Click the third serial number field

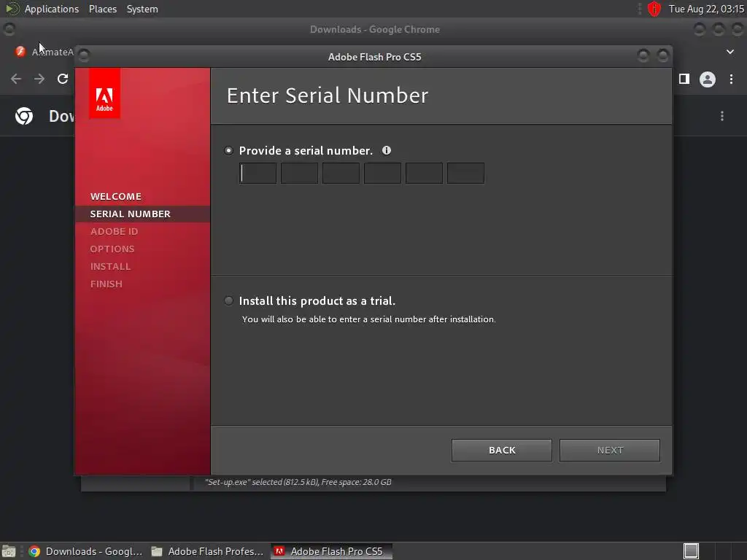(x=341, y=174)
